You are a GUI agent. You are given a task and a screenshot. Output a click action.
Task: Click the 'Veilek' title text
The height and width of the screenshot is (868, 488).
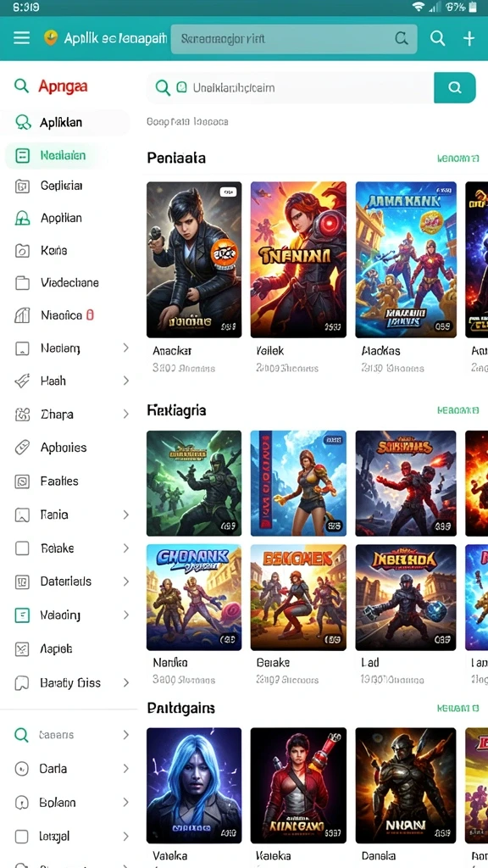270,351
